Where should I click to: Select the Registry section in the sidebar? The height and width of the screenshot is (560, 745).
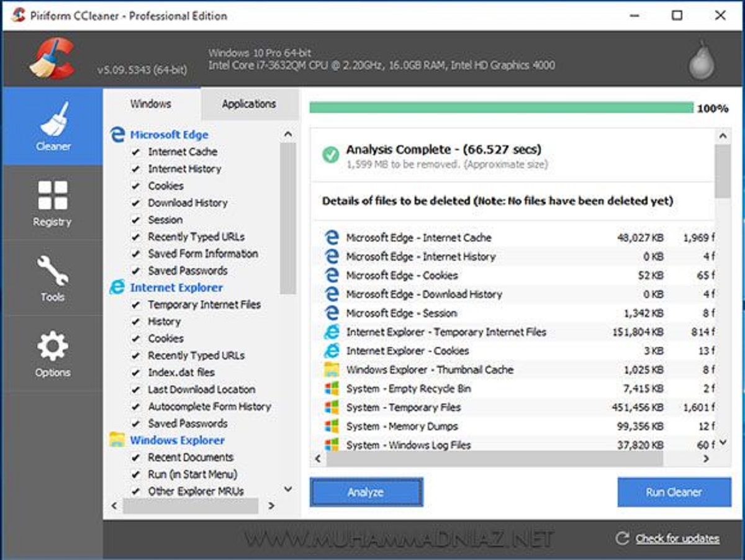coord(53,205)
